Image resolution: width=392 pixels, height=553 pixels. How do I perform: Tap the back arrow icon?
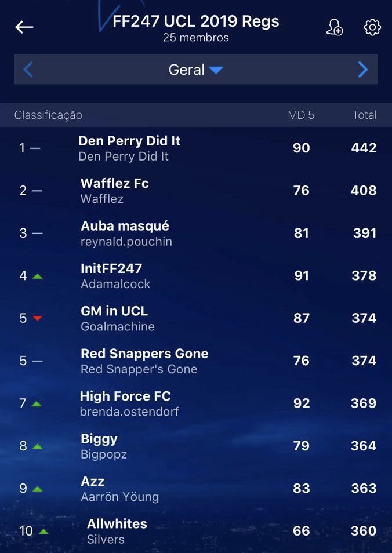(x=24, y=27)
